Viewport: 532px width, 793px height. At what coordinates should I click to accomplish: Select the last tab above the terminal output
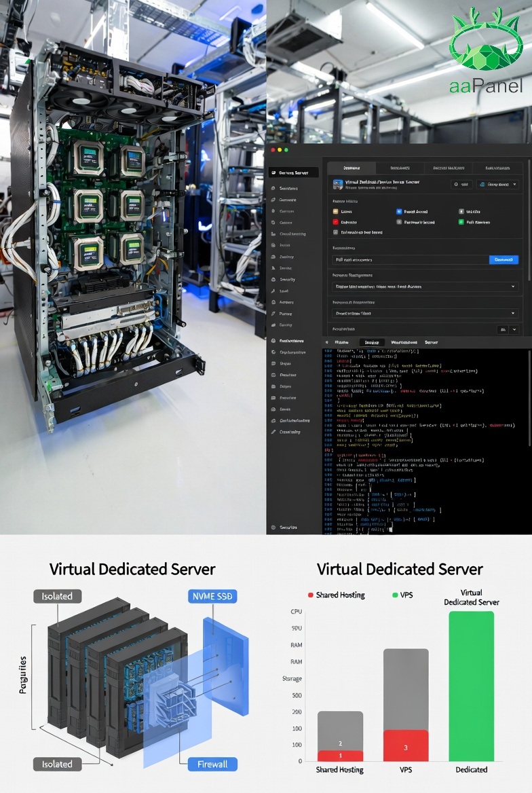432,342
